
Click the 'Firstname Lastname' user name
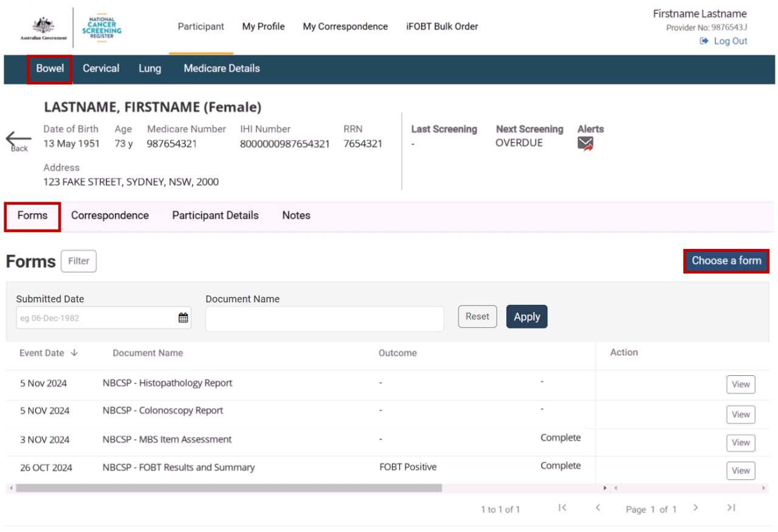pos(700,13)
